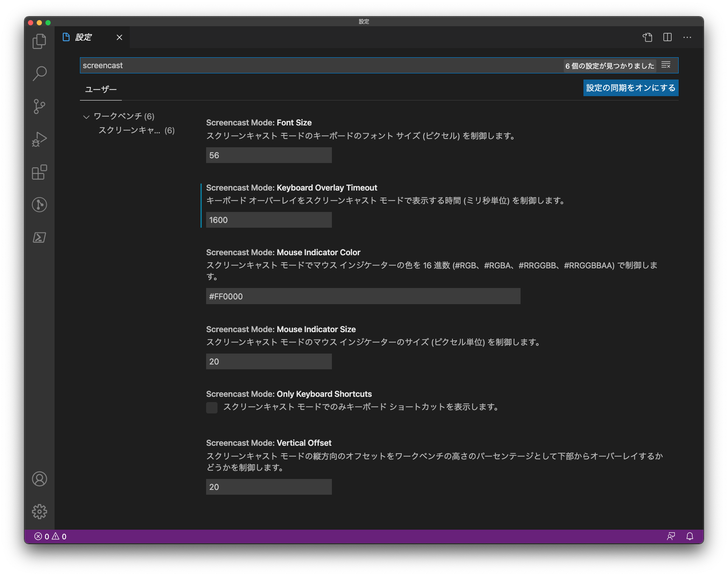The image size is (728, 576).
Task: Open the Git Graph activity bar icon
Action: [39, 205]
